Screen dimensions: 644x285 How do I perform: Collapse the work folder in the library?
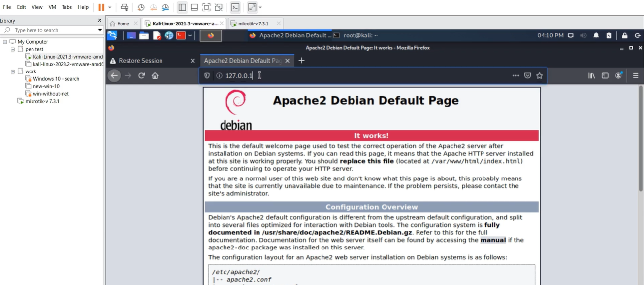(x=13, y=71)
